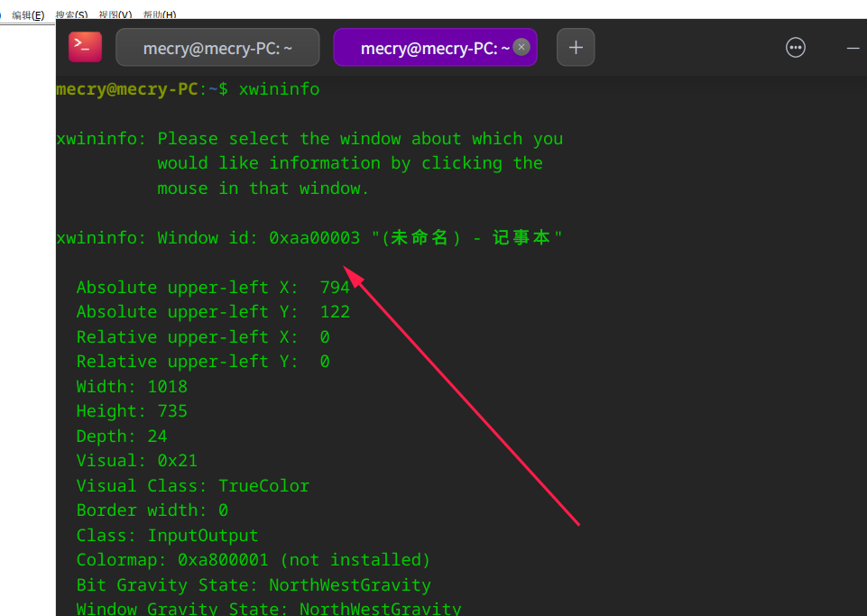Select the purple mecry@mecry-PC tab

[x=435, y=48]
